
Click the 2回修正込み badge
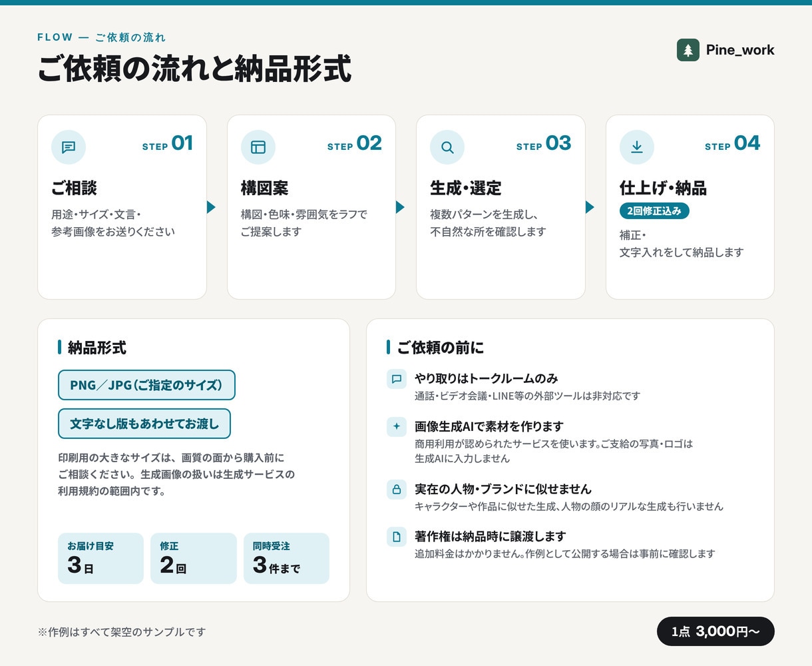654,211
